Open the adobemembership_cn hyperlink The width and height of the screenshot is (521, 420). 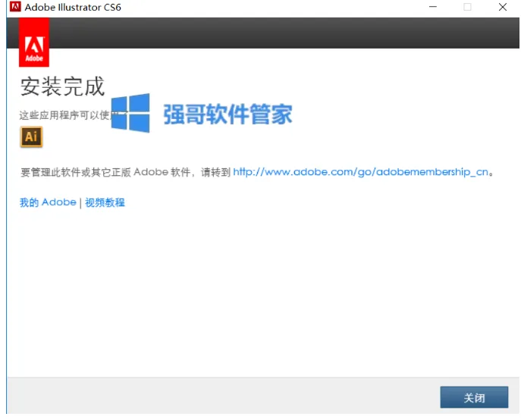point(360,172)
